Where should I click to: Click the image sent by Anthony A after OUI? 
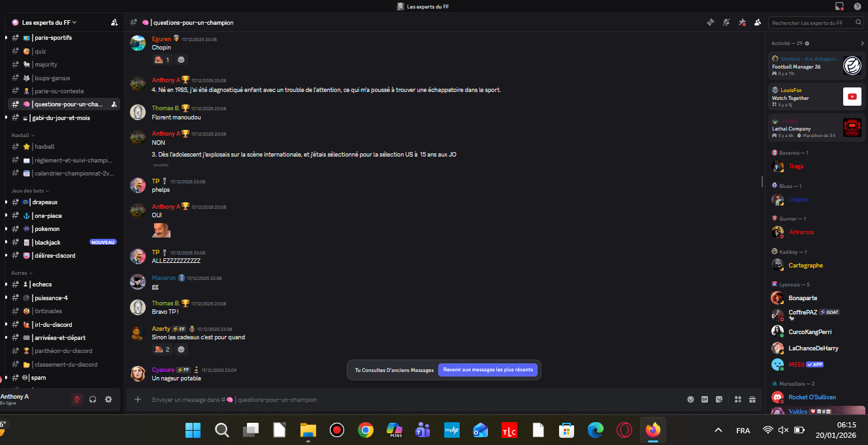pos(161,230)
